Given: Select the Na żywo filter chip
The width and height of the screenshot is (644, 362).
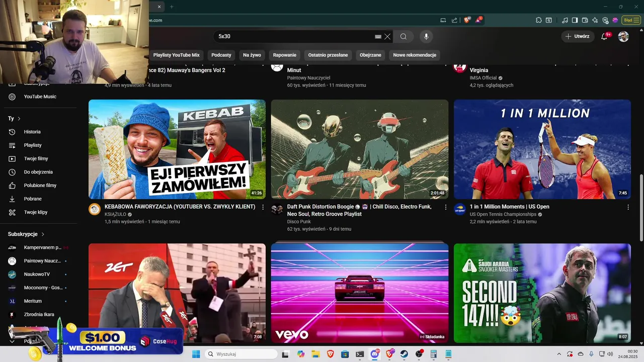Looking at the screenshot, I should coord(252,55).
